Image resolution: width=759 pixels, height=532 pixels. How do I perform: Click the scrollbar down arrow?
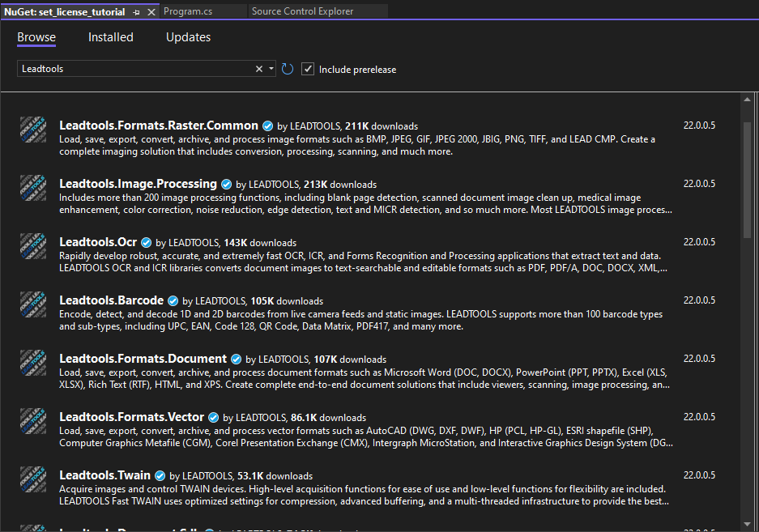pyautogui.click(x=747, y=524)
